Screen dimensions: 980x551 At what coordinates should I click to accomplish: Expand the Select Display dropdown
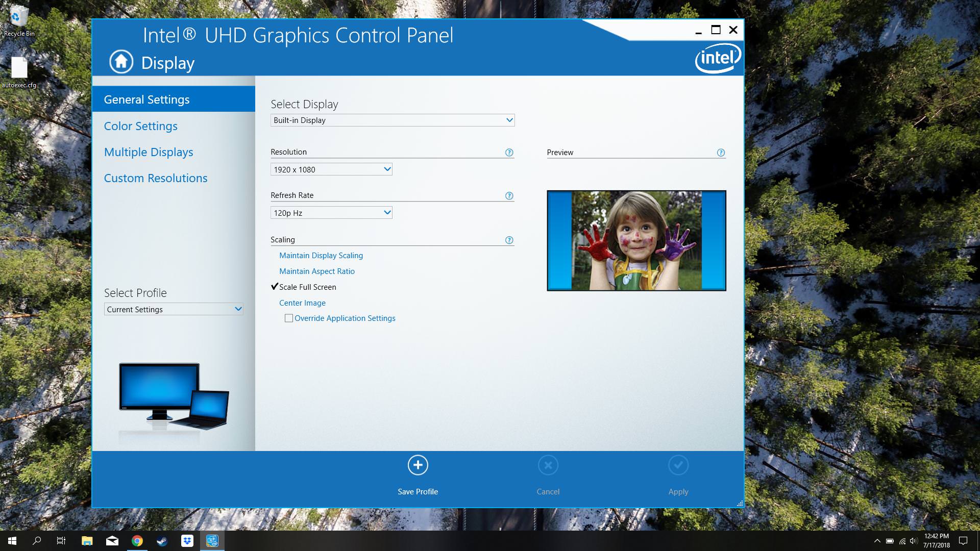point(393,120)
